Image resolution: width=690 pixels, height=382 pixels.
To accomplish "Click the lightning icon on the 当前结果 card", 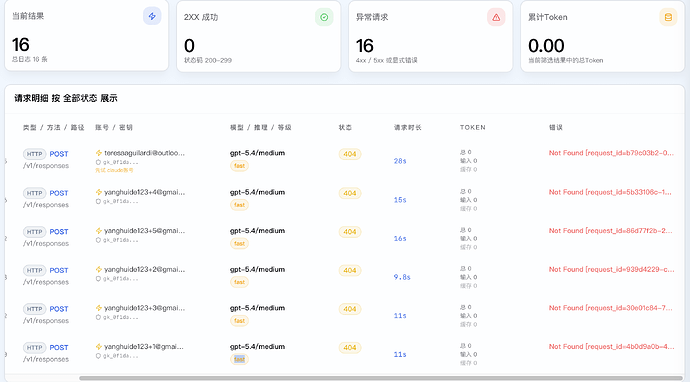I will coord(152,16).
